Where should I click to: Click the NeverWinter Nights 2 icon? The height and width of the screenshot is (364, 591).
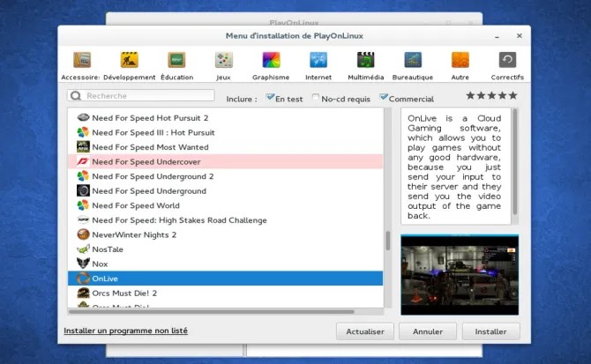[83, 234]
